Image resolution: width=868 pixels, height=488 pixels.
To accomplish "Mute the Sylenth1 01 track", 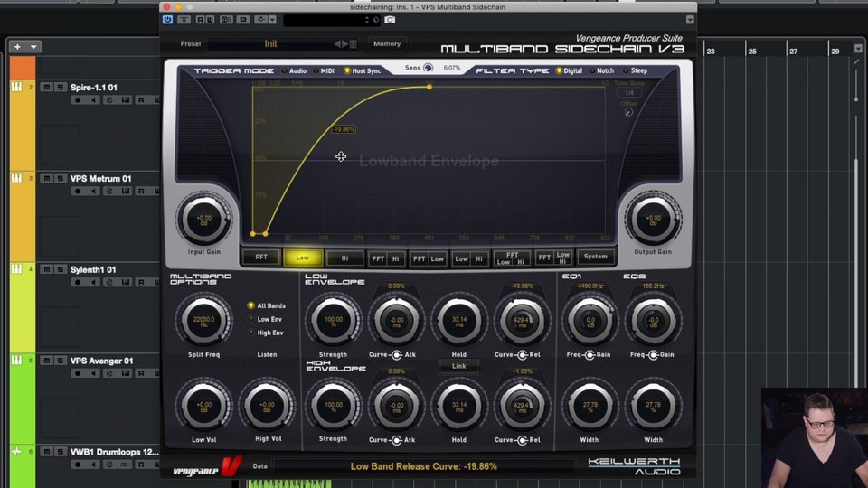I will coord(47,269).
